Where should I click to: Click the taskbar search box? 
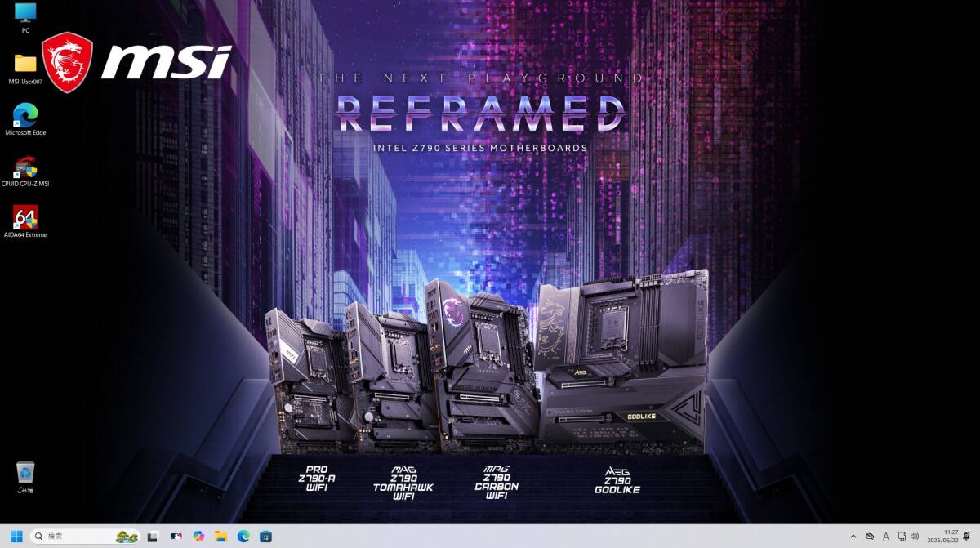click(x=85, y=537)
